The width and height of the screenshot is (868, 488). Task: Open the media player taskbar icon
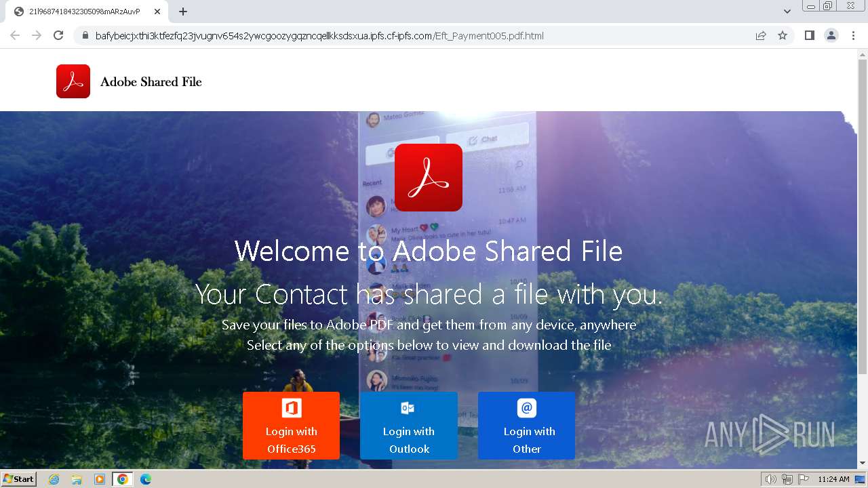[x=100, y=479]
